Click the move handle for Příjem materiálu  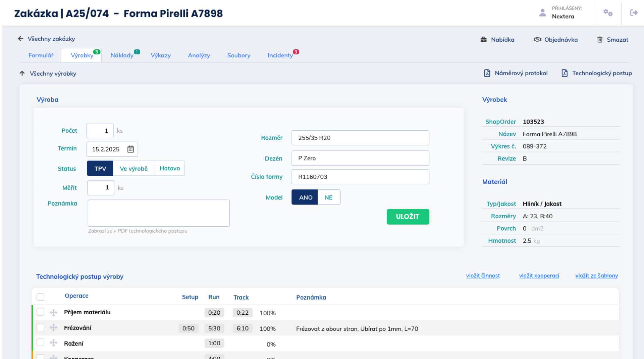(x=53, y=313)
